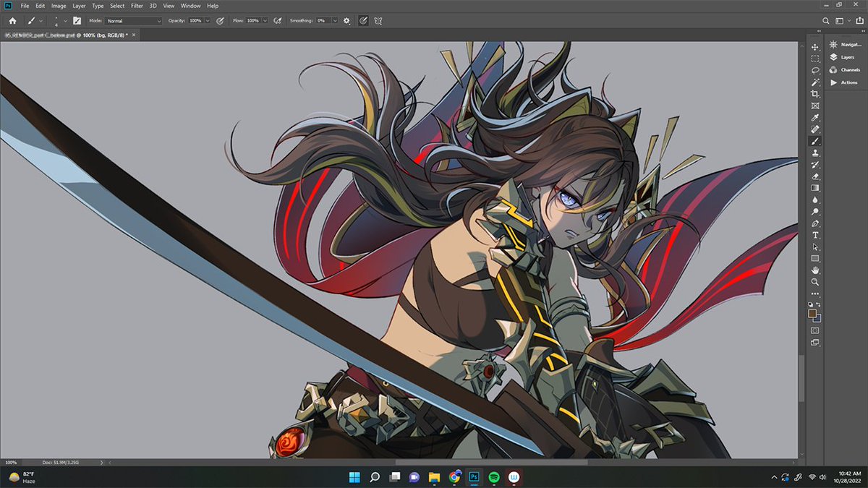Click the foreground color swatch

813,314
